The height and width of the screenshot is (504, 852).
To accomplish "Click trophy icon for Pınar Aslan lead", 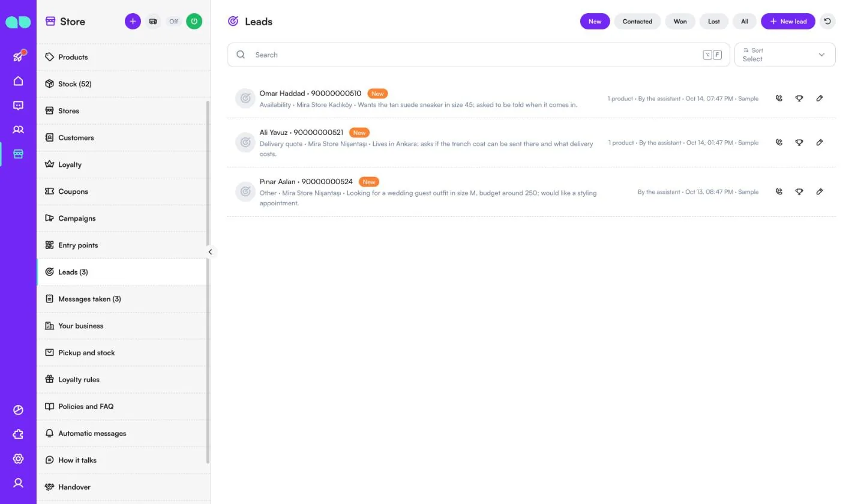I will point(799,192).
